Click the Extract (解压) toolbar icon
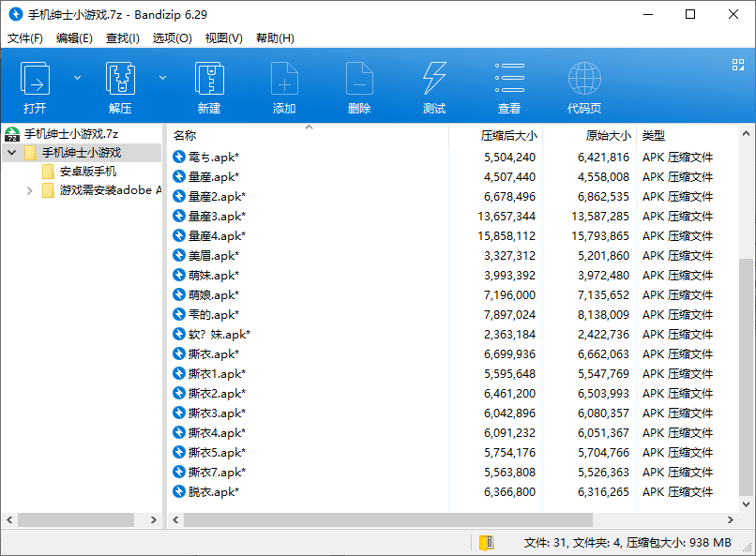 120,78
